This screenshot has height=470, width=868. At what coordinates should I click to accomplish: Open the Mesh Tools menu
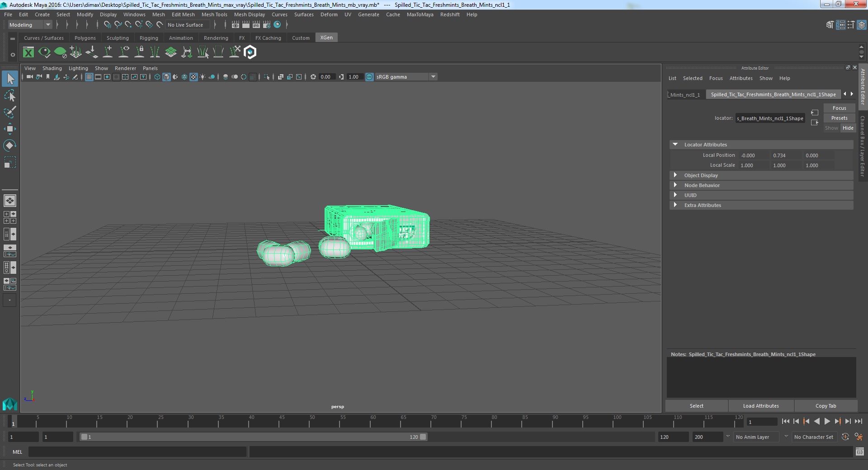pyautogui.click(x=214, y=14)
